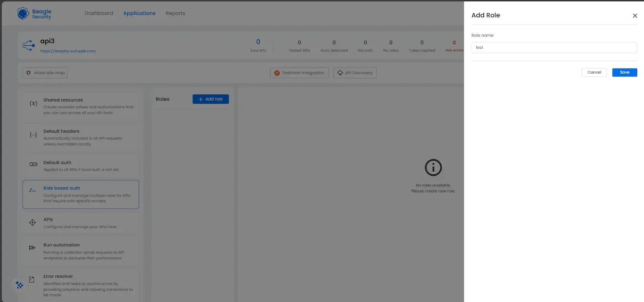This screenshot has width=644, height=302.
Task: Click the Beagle Security logo
Action: point(35,13)
